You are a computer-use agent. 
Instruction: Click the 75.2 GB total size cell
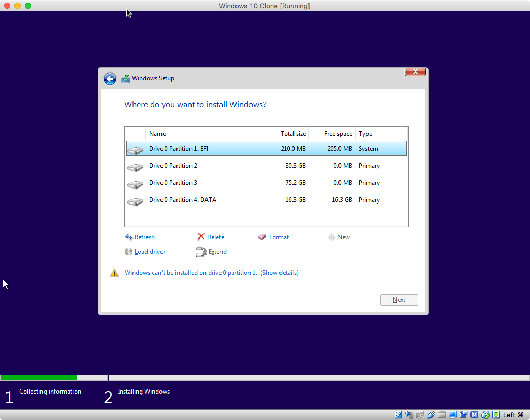tap(296, 183)
